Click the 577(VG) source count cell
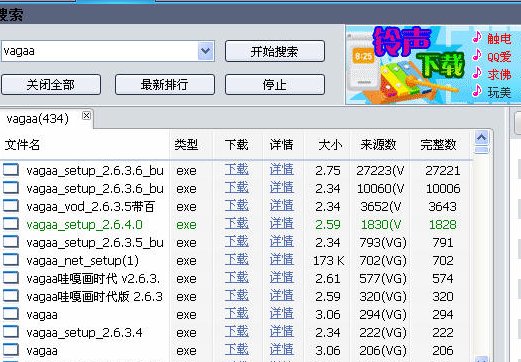 pos(383,279)
